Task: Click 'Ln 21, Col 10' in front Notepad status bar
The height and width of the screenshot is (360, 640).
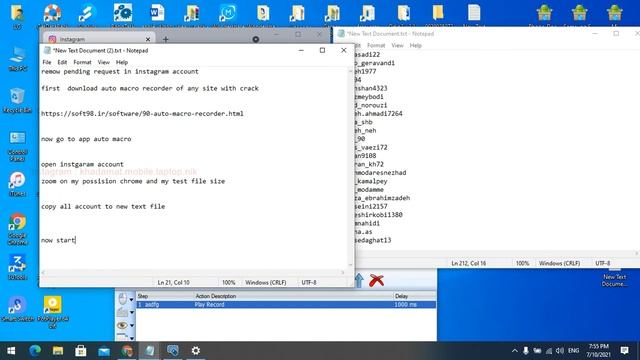Action: pyautogui.click(x=173, y=282)
